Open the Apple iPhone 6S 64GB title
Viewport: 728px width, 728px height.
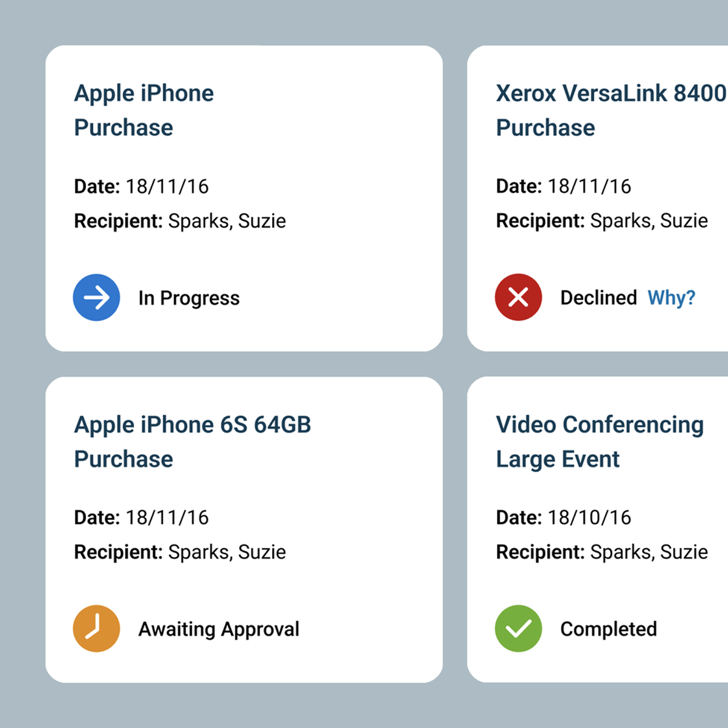coord(192,442)
